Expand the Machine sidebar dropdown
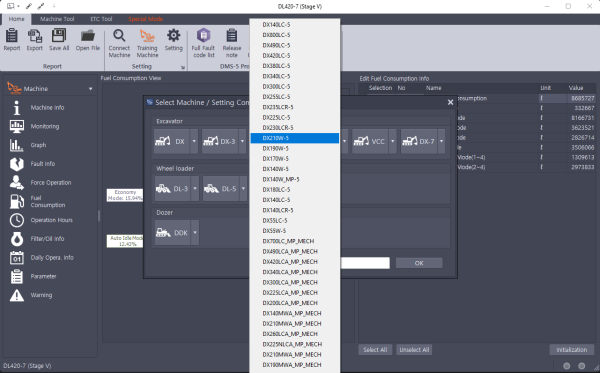The width and height of the screenshot is (600, 373). click(x=91, y=89)
